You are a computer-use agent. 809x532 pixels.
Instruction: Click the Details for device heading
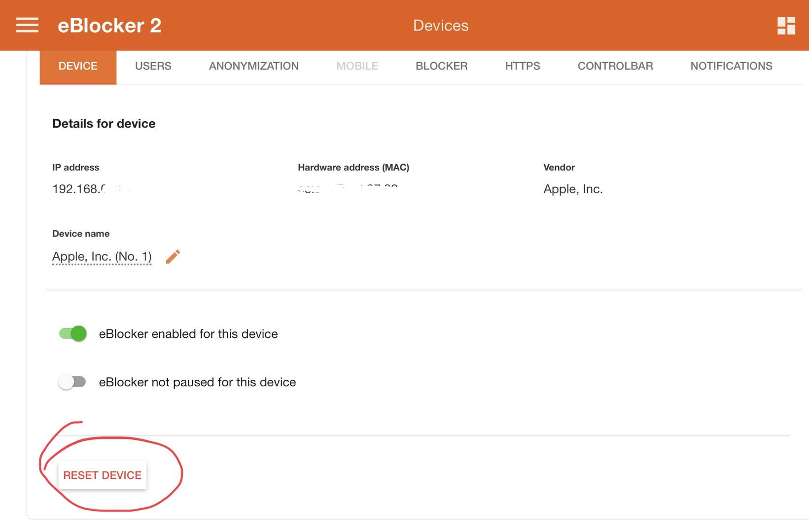(104, 124)
